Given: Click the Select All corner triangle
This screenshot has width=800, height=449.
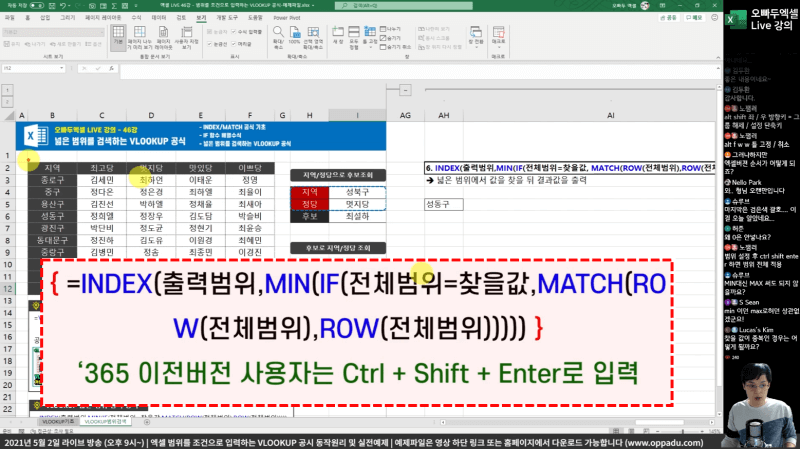Looking at the screenshot, I should (x=9, y=116).
